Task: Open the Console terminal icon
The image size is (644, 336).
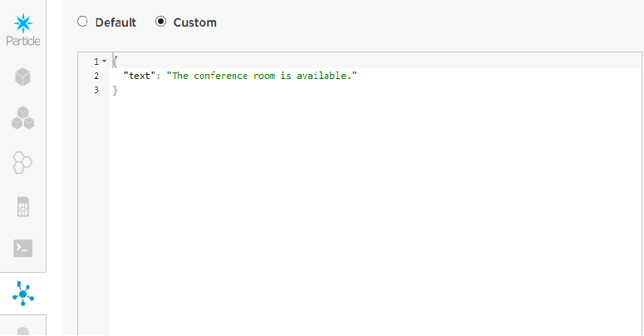Action: pyautogui.click(x=23, y=248)
